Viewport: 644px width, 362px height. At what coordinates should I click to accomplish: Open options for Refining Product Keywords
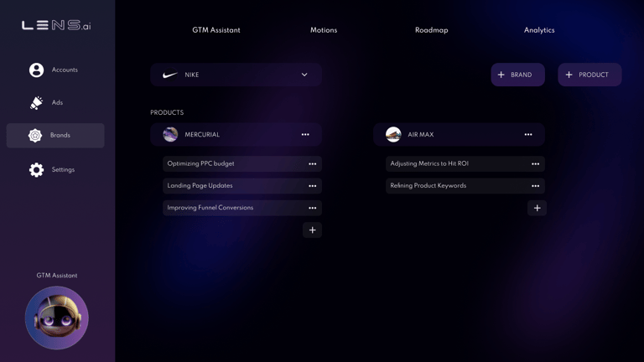[535, 186]
